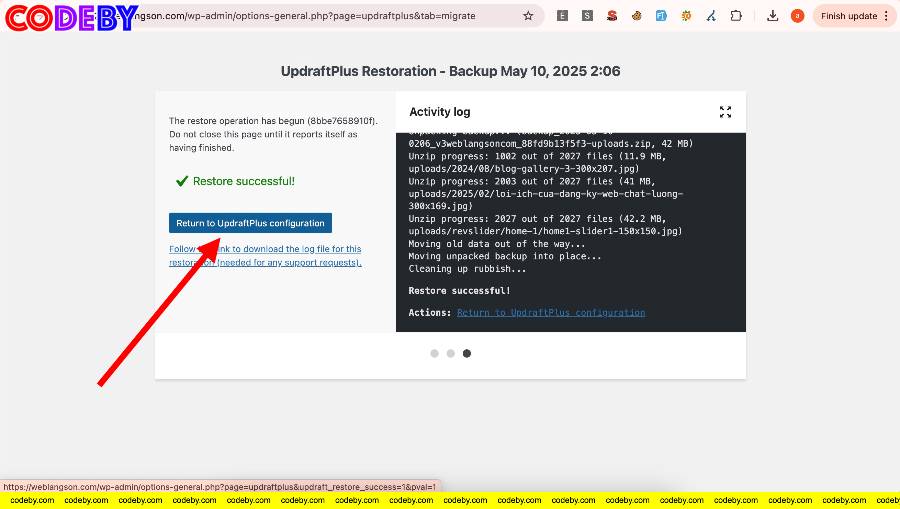This screenshot has height=509, width=900.
Task: Click the Finish update button
Action: point(848,16)
